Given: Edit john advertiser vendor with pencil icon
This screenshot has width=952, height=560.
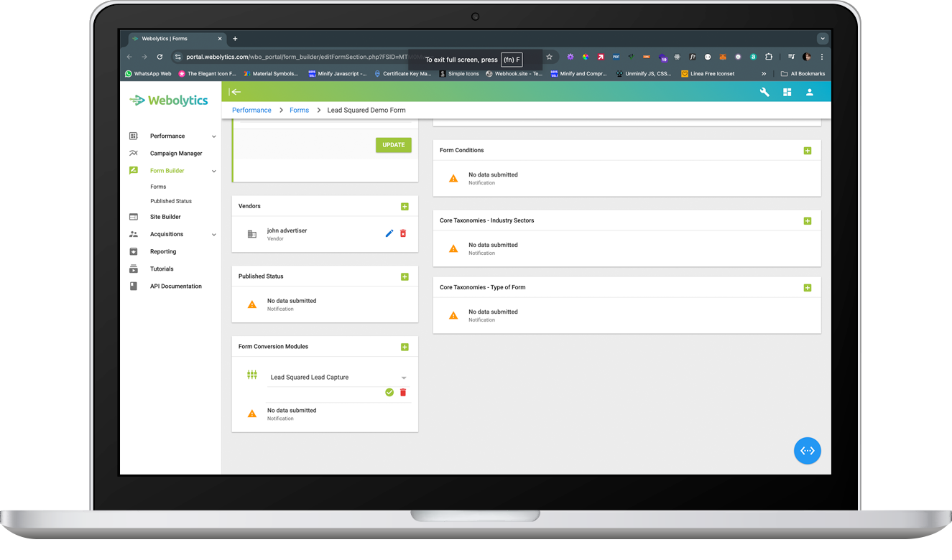Looking at the screenshot, I should click(x=389, y=233).
